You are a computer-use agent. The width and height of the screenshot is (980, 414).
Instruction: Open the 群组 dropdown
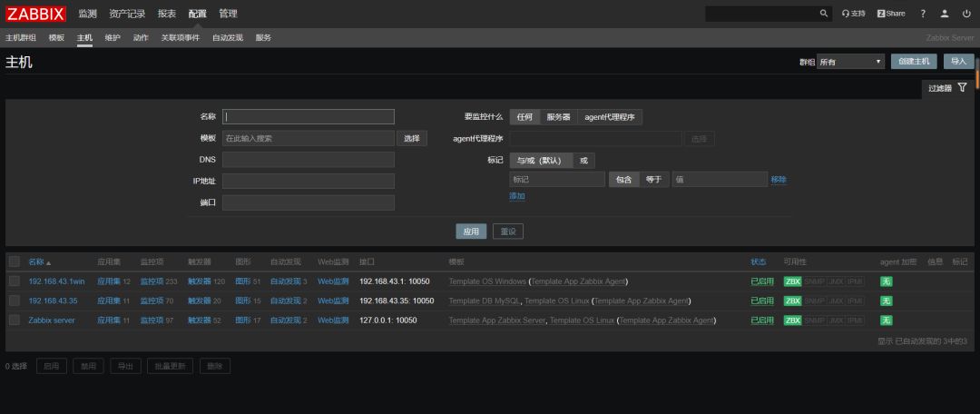tap(850, 62)
